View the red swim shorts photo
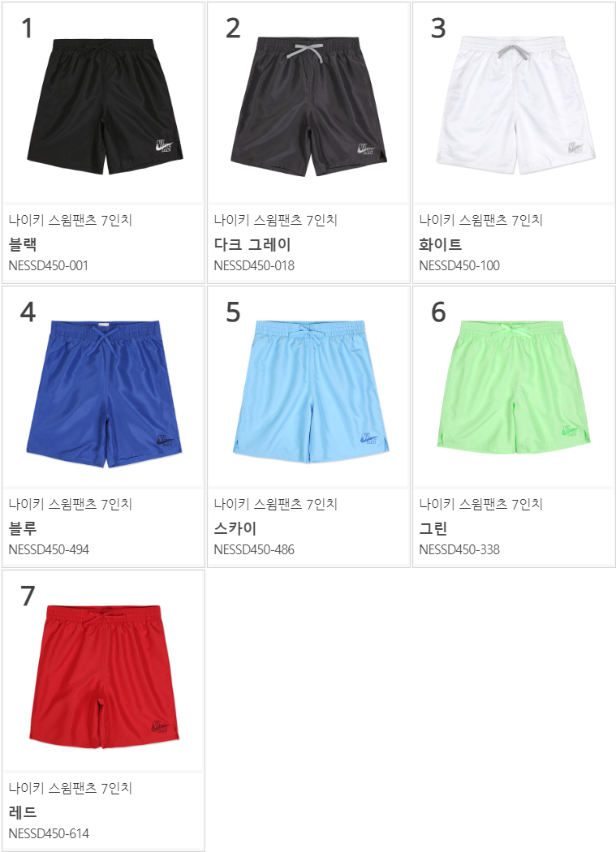Viewport: 616px width, 852px height. pyautogui.click(x=103, y=677)
